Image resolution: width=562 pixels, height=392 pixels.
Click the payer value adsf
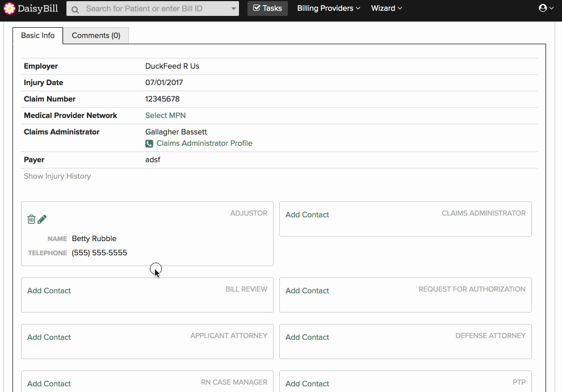click(153, 160)
